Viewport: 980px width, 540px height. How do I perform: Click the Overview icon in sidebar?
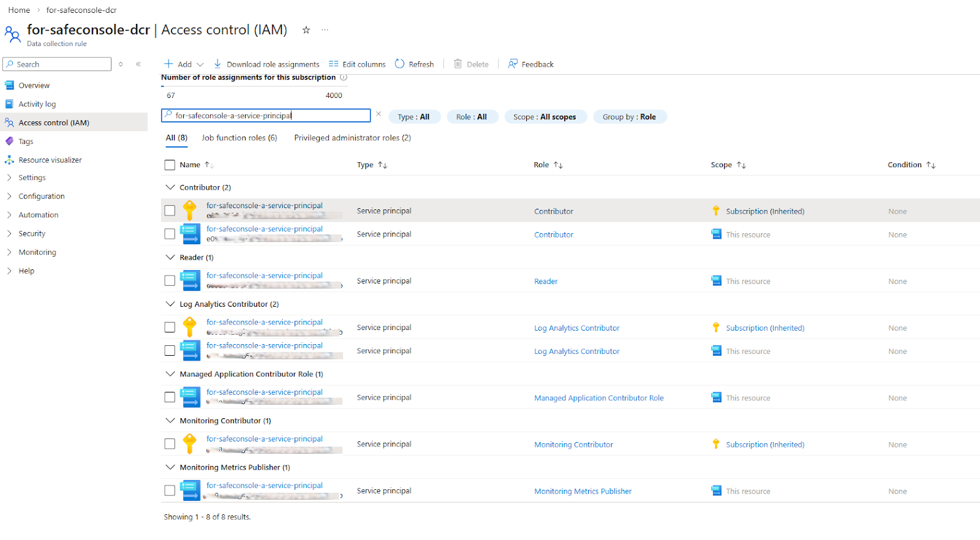9,85
